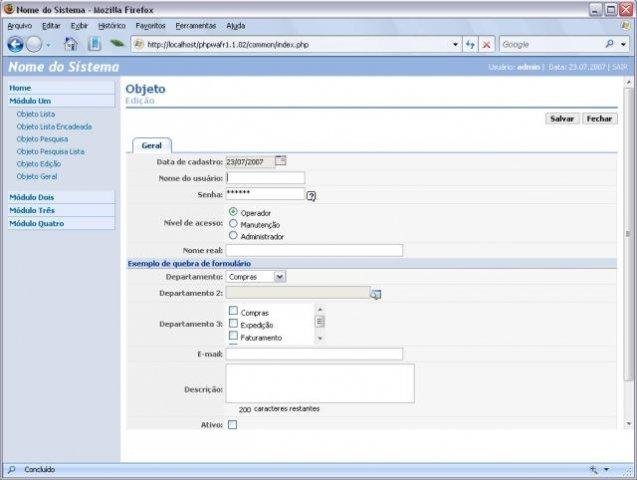637x480 pixels.
Task: Switch to the Geral tab
Action: tap(152, 146)
